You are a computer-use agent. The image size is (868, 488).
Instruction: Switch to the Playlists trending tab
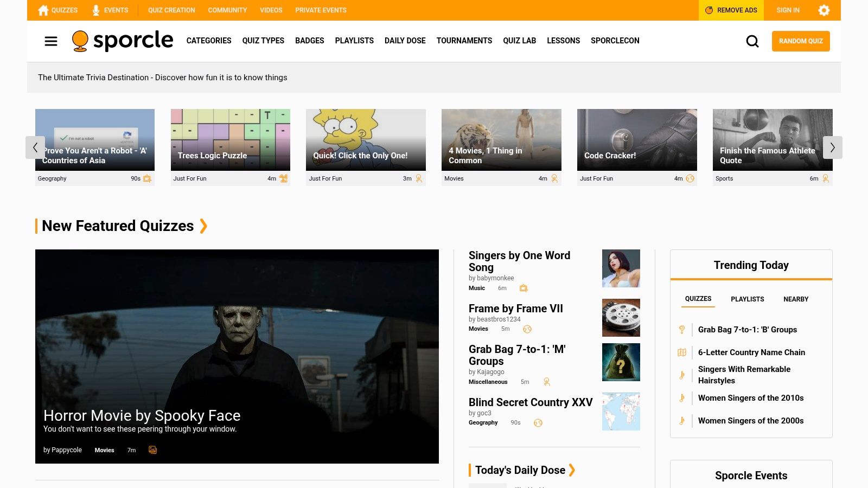(747, 299)
